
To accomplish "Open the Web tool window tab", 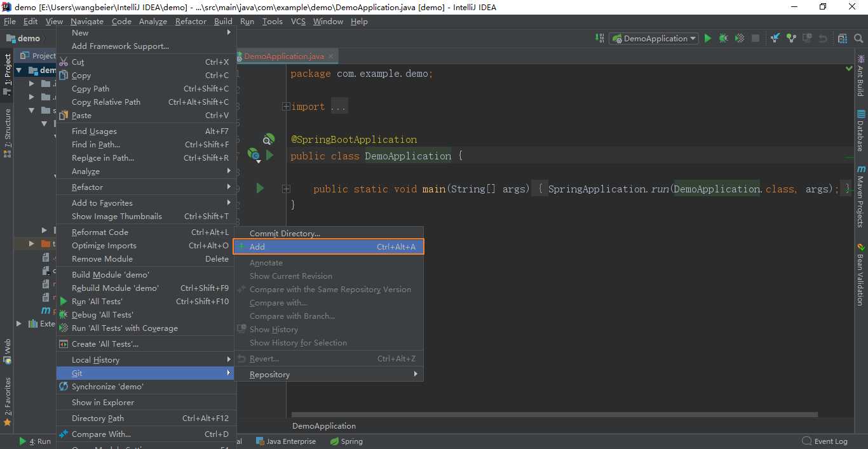I will coord(7,351).
